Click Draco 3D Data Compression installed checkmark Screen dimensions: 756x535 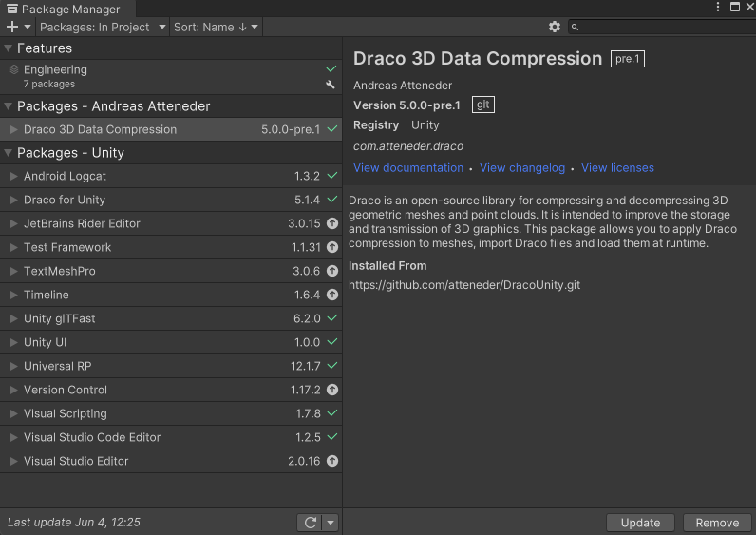point(332,129)
